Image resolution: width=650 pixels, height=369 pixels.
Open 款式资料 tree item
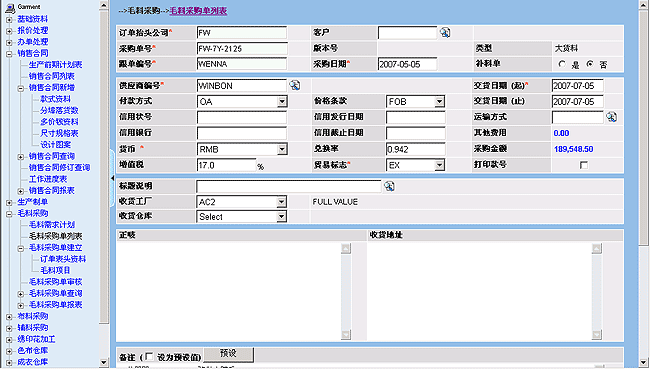point(56,99)
